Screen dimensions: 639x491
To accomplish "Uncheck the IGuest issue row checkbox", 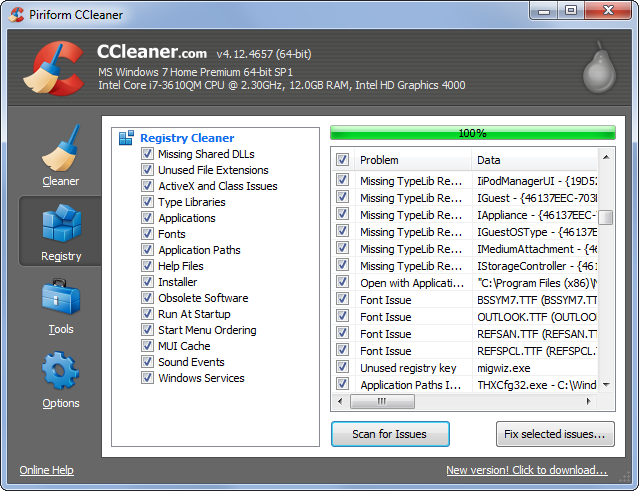I will [x=342, y=197].
